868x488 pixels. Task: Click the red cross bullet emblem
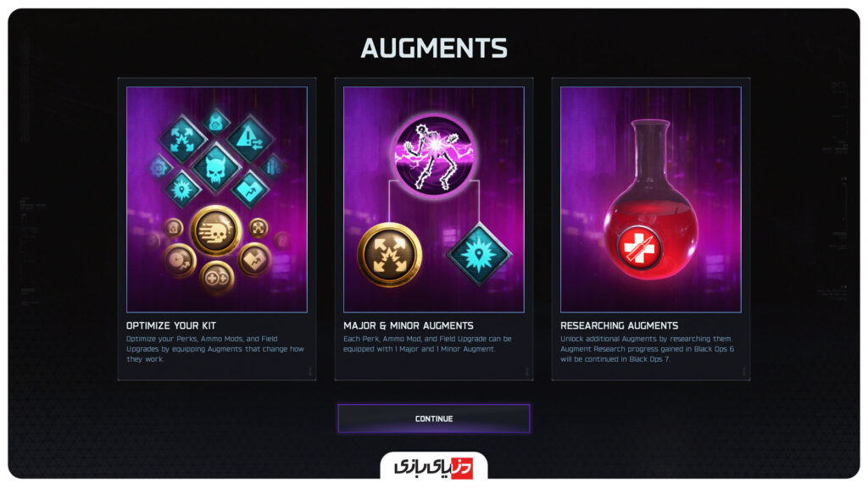tap(639, 247)
